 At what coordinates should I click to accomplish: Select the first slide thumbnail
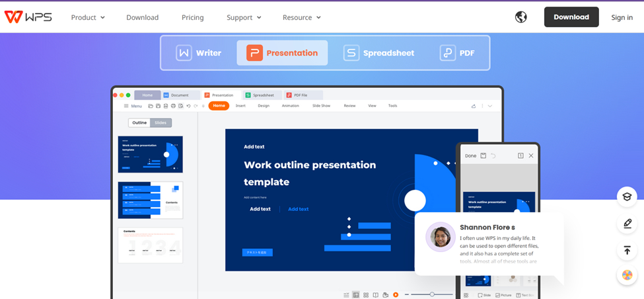151,154
